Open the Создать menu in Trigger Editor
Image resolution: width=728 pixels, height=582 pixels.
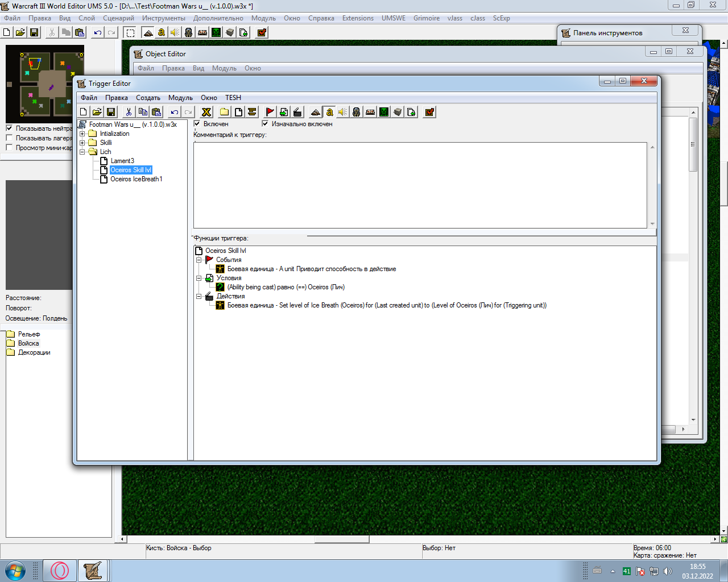click(148, 98)
